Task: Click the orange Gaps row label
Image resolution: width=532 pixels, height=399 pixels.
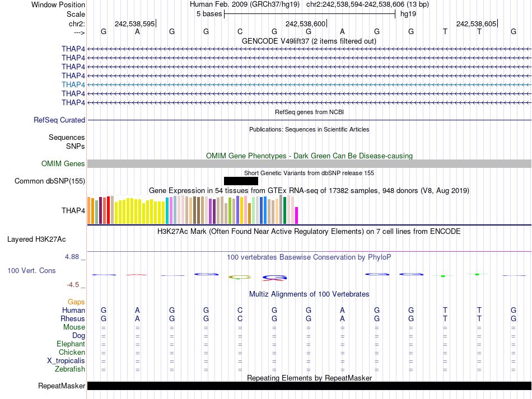Action: pos(76,302)
